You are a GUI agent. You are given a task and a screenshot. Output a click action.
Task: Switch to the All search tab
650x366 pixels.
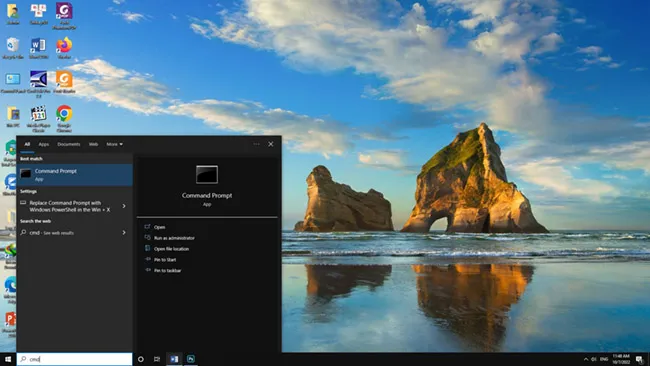(x=27, y=144)
